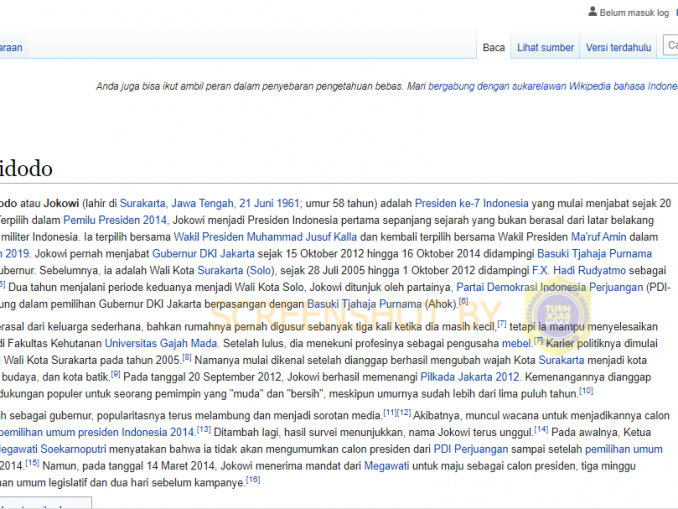Image resolution: width=678 pixels, height=509 pixels.
Task: Open the 21 Juni link
Action: tap(256, 203)
